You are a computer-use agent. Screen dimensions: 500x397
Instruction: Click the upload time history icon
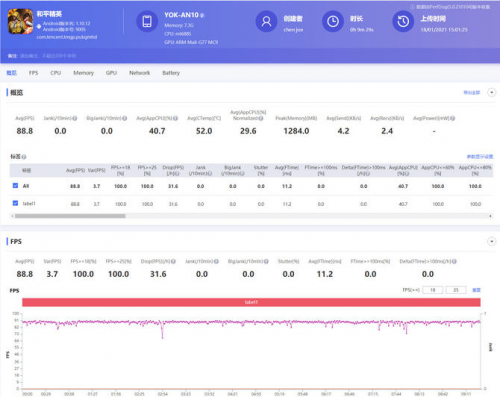click(403, 21)
